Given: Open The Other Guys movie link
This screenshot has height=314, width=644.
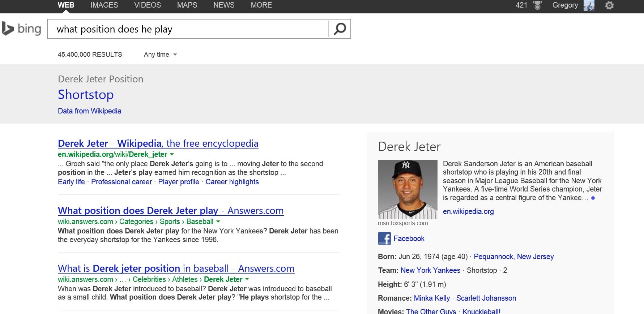Looking at the screenshot, I should [431, 311].
